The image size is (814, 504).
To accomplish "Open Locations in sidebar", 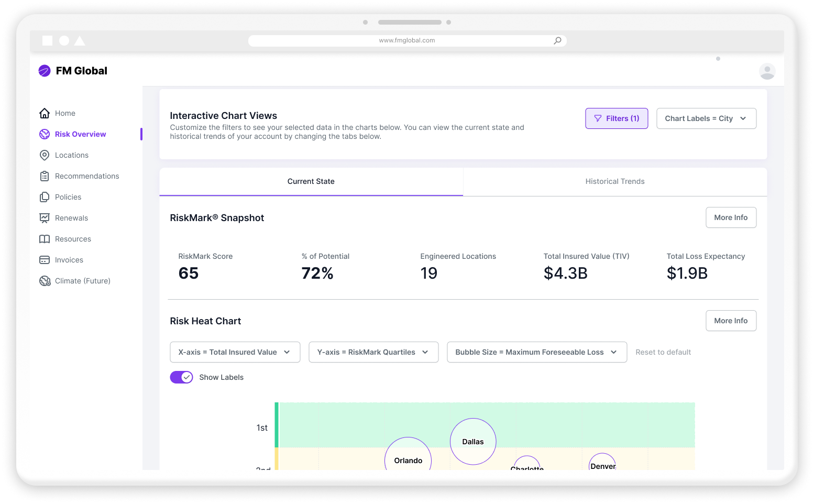I will 72,155.
